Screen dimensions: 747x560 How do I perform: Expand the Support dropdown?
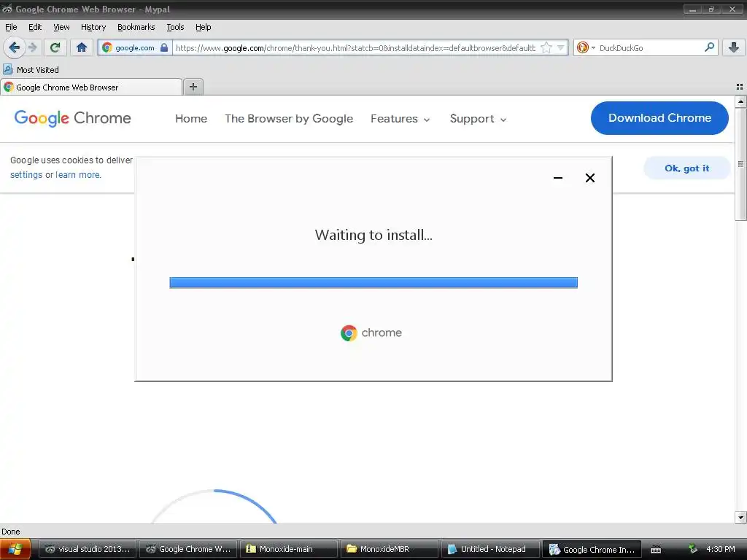[478, 119]
